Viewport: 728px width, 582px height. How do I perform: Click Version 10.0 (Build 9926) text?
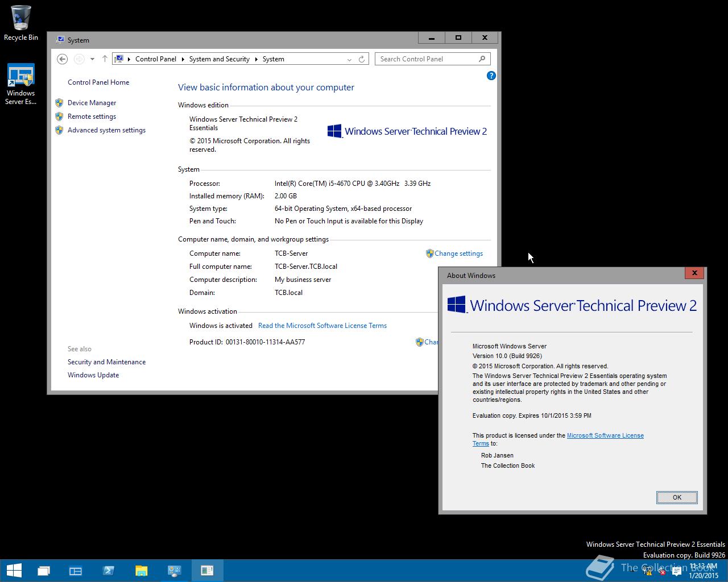click(507, 356)
